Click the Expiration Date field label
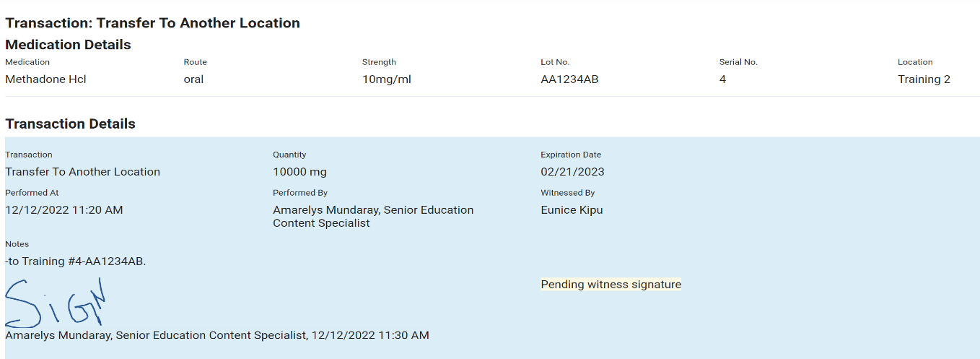 tap(570, 155)
